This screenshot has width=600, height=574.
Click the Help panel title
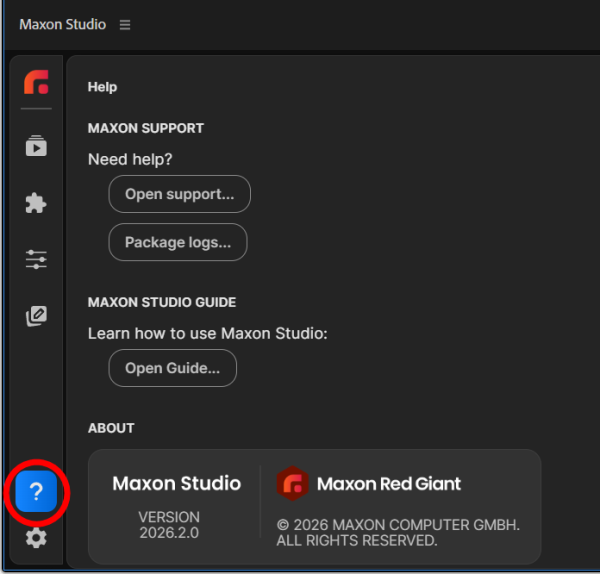click(103, 87)
